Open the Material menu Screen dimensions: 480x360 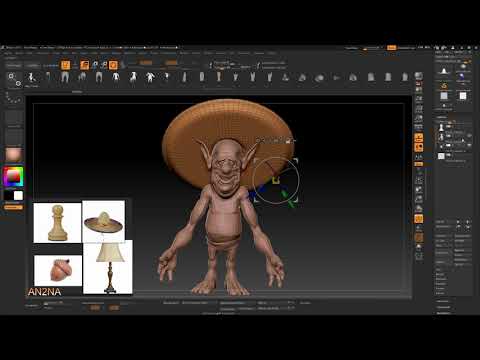point(130,53)
